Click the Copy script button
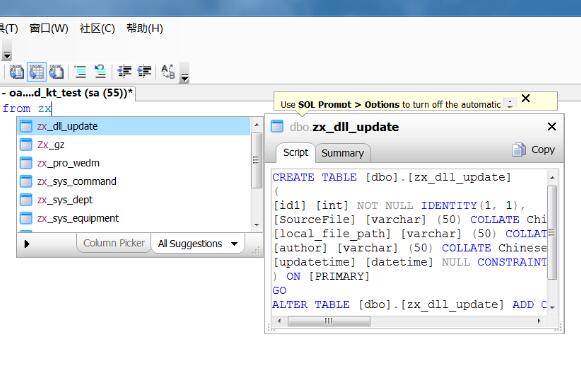This screenshot has height=365, width=581. (534, 150)
